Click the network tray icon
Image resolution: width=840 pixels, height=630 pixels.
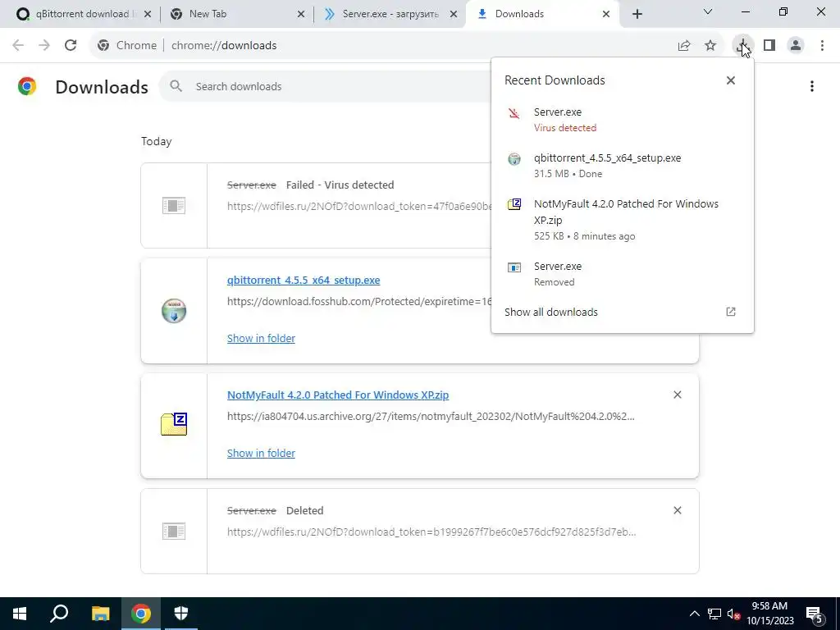point(714,614)
